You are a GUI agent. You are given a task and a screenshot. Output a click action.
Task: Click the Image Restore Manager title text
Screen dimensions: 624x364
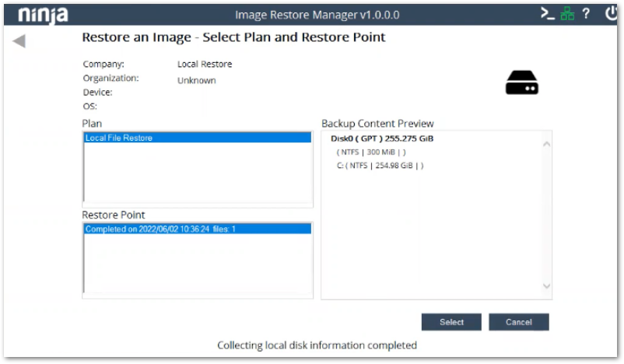(x=317, y=15)
